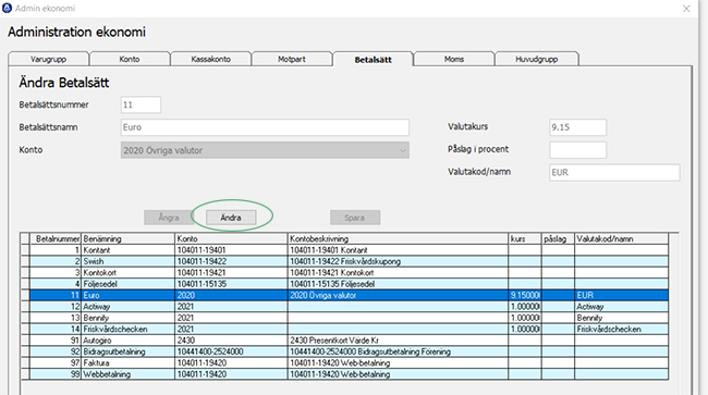Click the EUR cell in Valutakod column
Screen dimensions: 708x395
click(x=622, y=295)
